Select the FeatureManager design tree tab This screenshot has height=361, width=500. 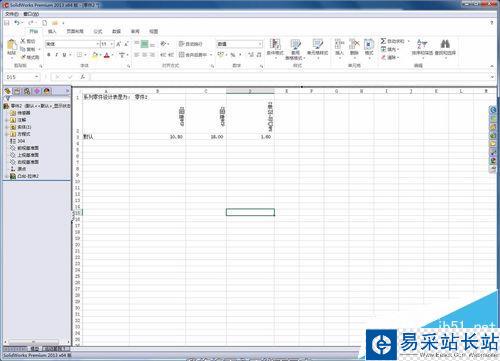click(8, 91)
